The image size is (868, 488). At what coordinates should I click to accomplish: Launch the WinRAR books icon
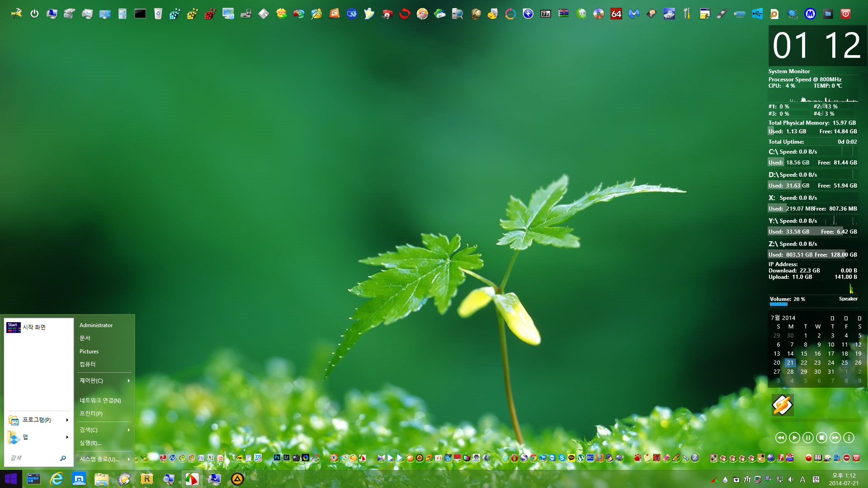tap(563, 14)
